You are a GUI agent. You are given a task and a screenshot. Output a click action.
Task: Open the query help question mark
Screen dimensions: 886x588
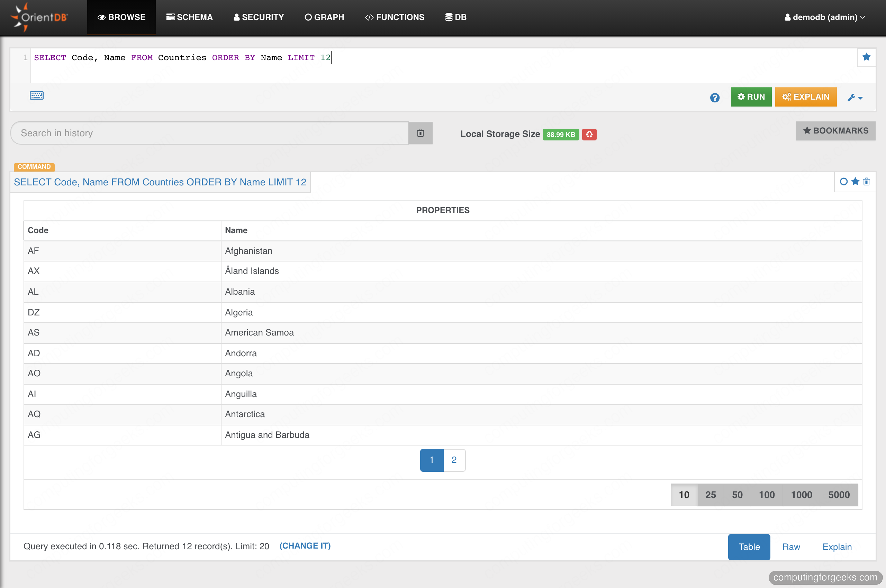(x=714, y=98)
